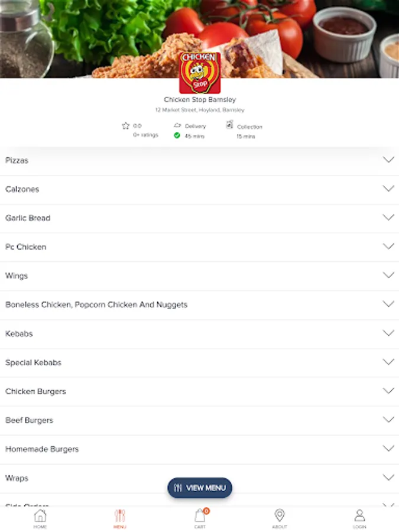
Task: Expand the Pizzas category
Action: pyautogui.click(x=200, y=160)
